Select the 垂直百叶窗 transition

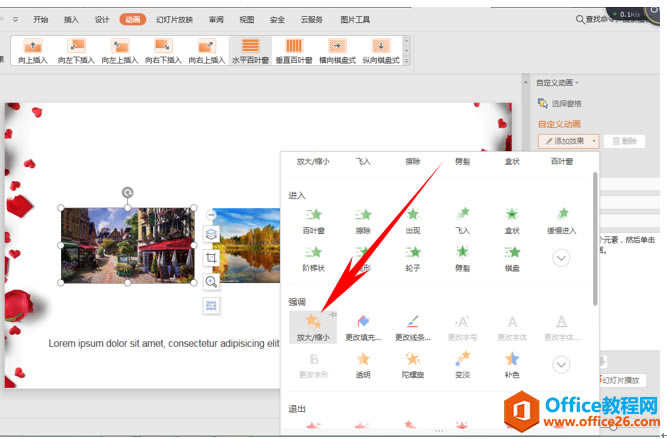(x=294, y=51)
